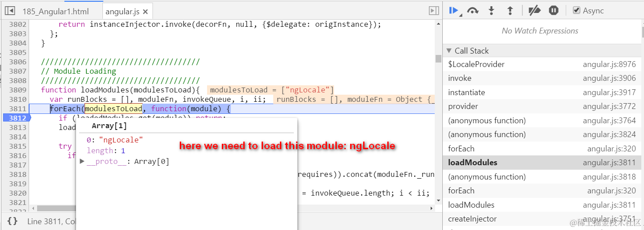Select anonymous function frame at angular.js:3824
The image size is (644, 230).
click(x=543, y=134)
